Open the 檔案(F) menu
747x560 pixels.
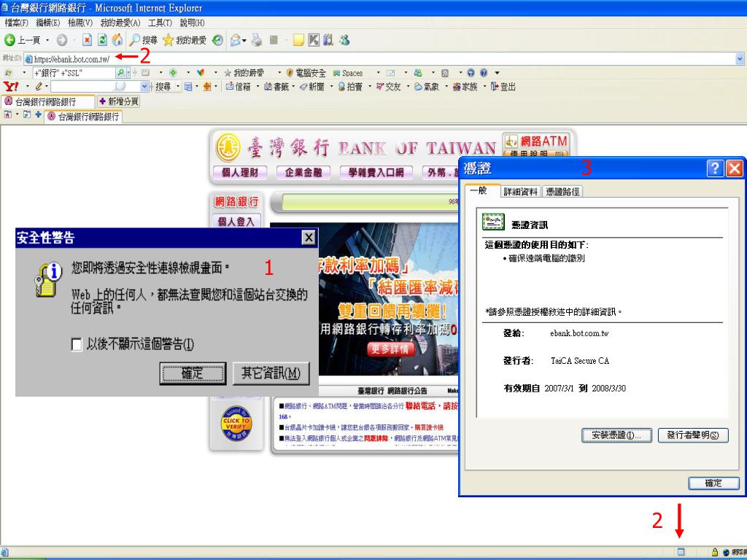[x=16, y=23]
